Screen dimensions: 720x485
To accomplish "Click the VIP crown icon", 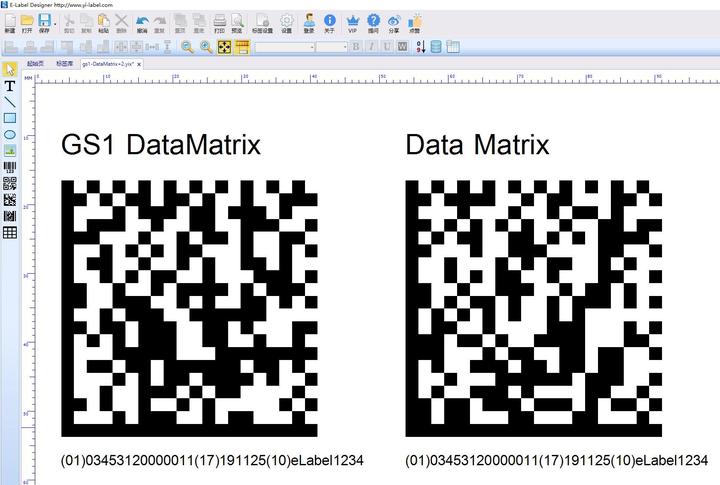I will [352, 23].
